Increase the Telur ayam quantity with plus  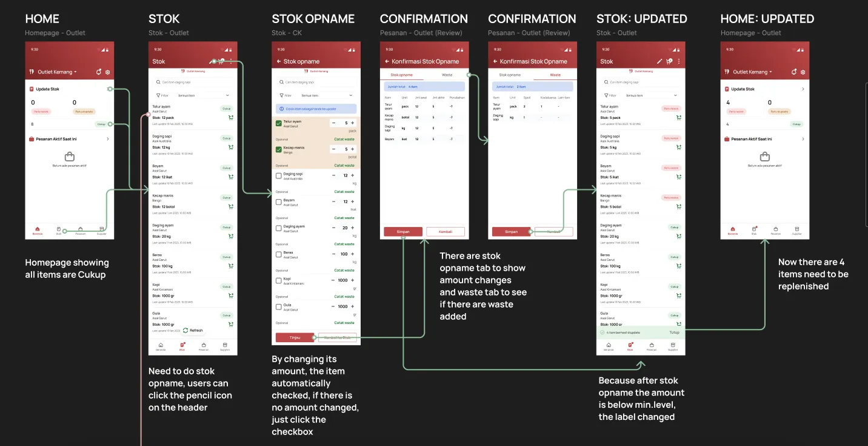[353, 123]
